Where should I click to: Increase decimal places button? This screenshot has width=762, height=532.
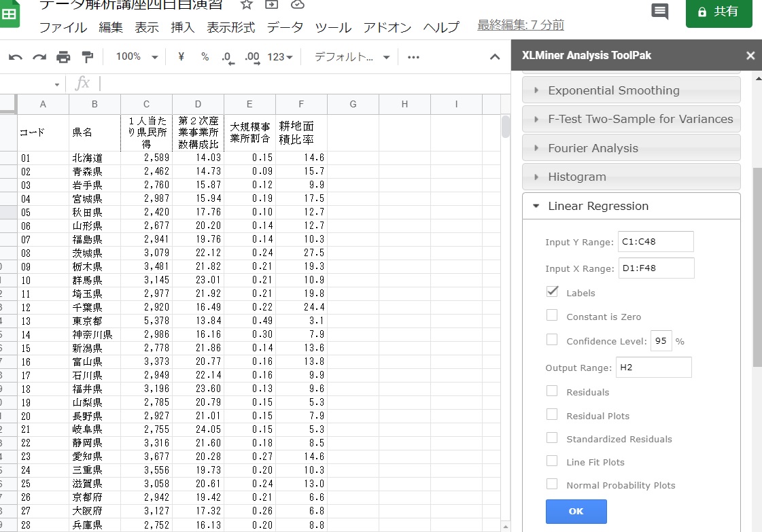click(252, 58)
